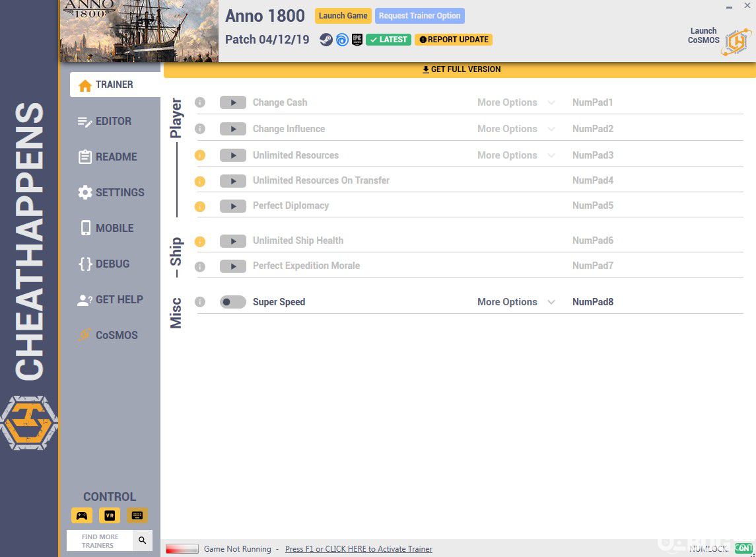This screenshot has width=756, height=557.
Task: Show info for Perfect Diplomacy
Action: [200, 207]
